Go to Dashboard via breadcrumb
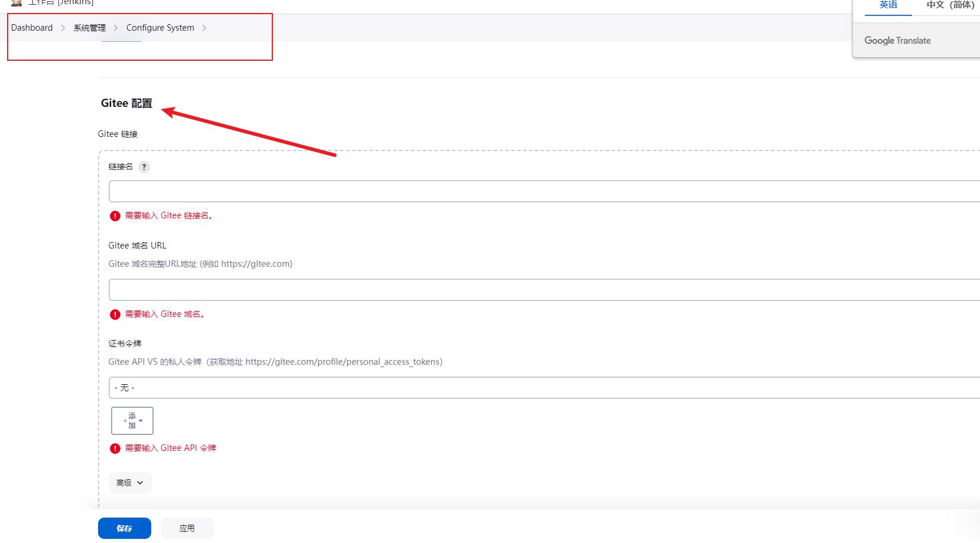Viewport: 980px width, 543px height. point(32,28)
